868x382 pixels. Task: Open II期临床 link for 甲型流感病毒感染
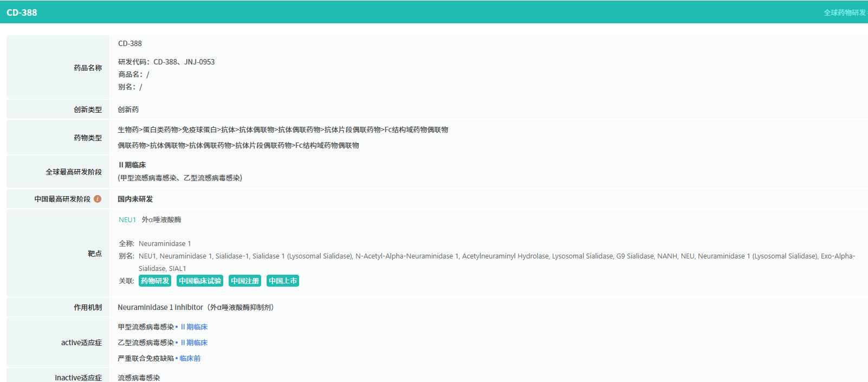pyautogui.click(x=194, y=327)
